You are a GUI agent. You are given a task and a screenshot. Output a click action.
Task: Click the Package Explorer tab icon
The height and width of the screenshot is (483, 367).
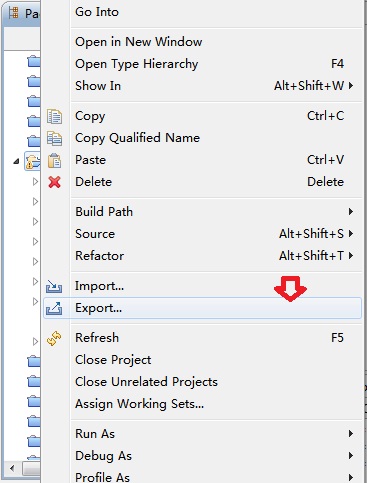pyautogui.click(x=14, y=13)
